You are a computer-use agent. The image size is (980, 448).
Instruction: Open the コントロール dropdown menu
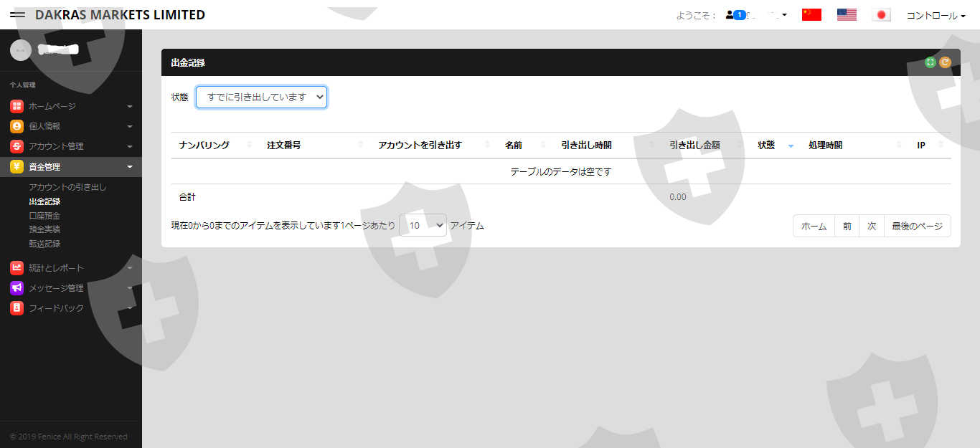coord(936,15)
